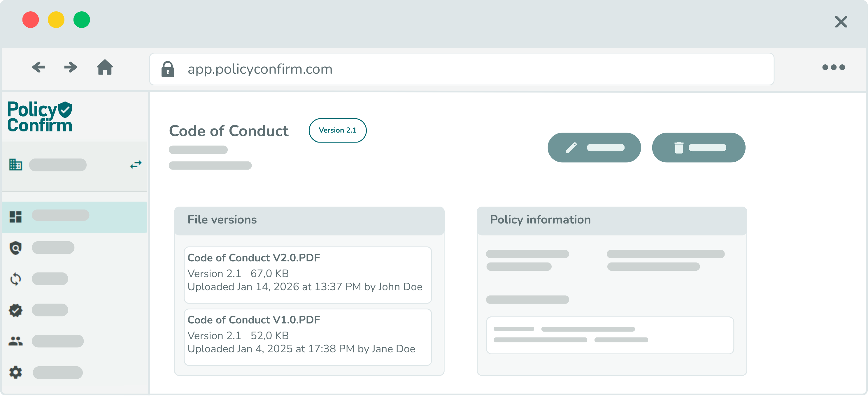Click the PolicyConfirm logo
Image resolution: width=868 pixels, height=396 pixels.
pos(40,117)
